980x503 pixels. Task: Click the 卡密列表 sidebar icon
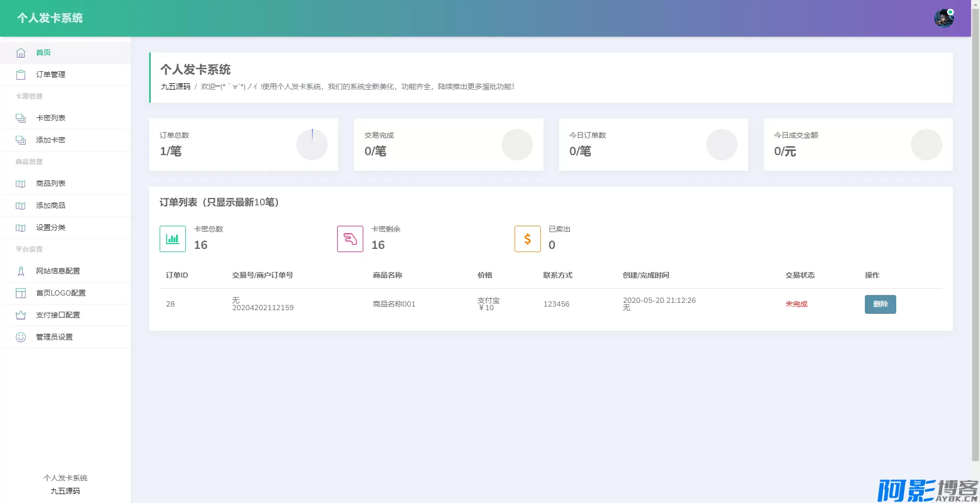20,118
